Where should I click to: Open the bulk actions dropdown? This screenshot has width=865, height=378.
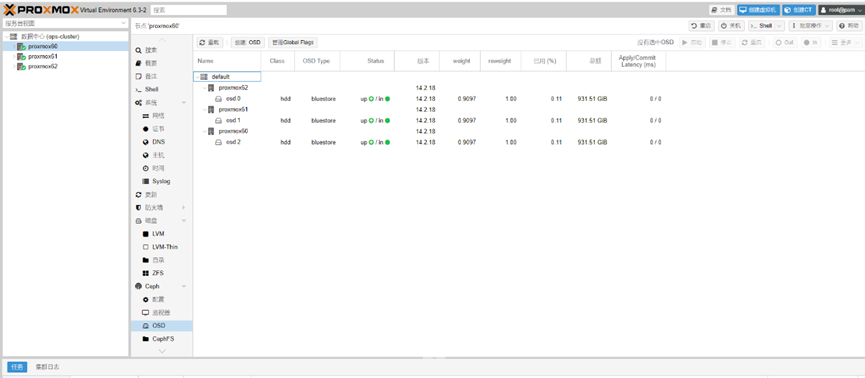[811, 26]
